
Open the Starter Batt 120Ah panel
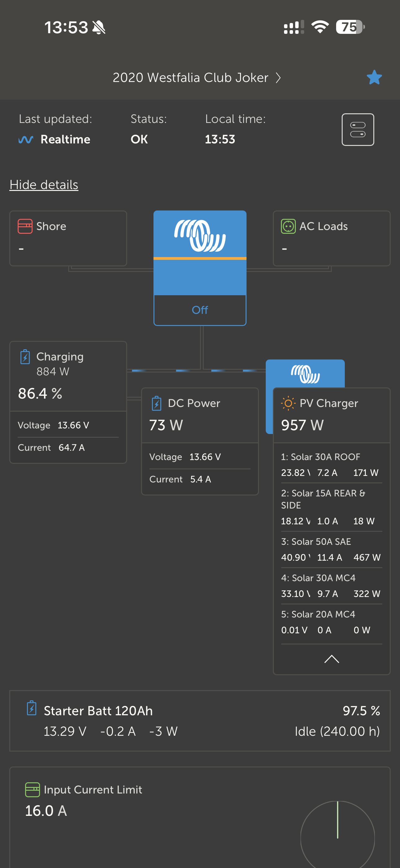200,721
